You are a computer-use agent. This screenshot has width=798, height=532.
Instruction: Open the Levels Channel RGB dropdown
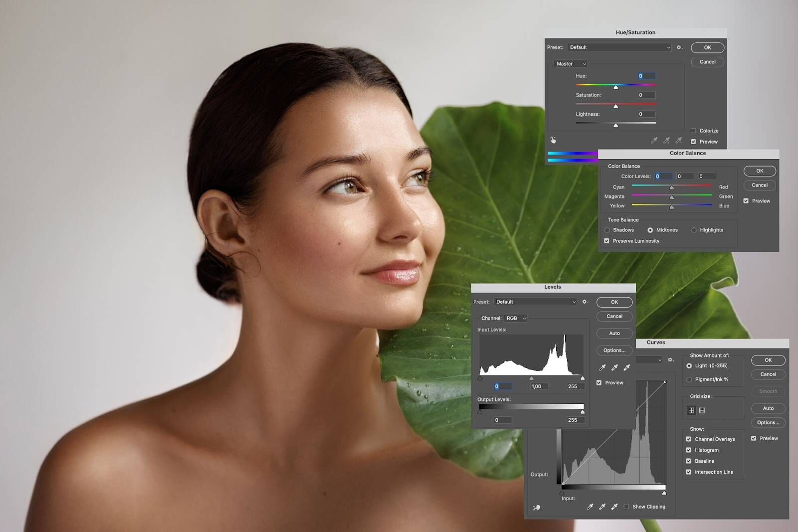516,318
